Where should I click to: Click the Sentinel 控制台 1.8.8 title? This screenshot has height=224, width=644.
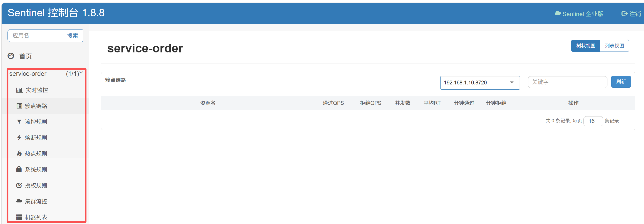point(56,13)
